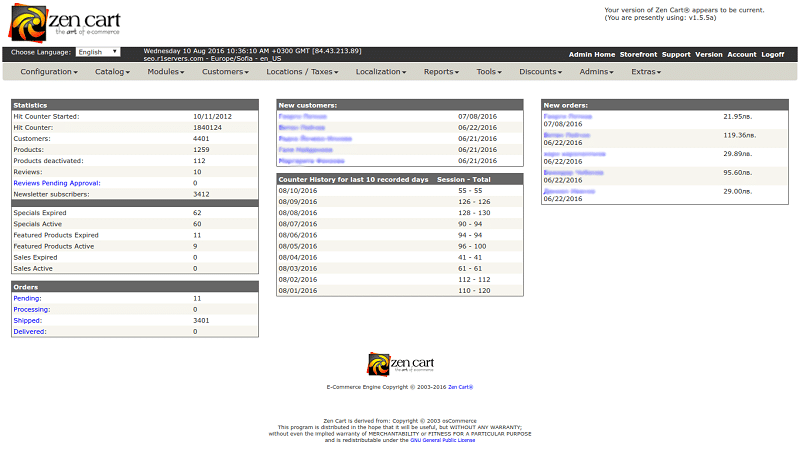The height and width of the screenshot is (449, 800).
Task: Expand the Catalog menu
Action: 112,72
